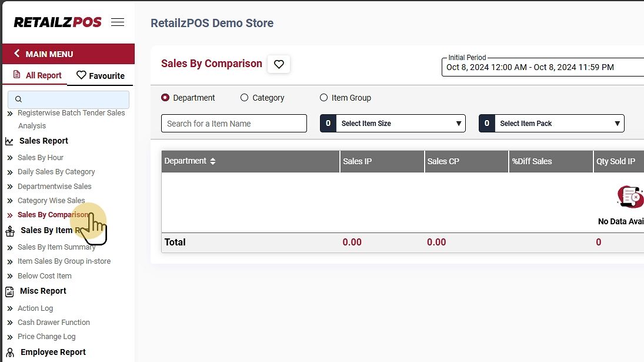Click the Sales By Item gift icon
Image resolution: width=644 pixels, height=362 pixels.
[9, 231]
